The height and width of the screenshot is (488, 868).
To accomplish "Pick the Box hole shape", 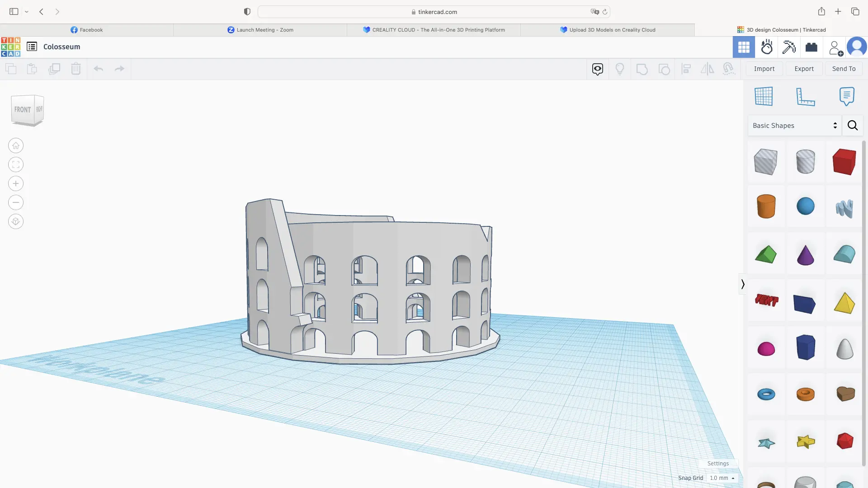I will pyautogui.click(x=765, y=162).
